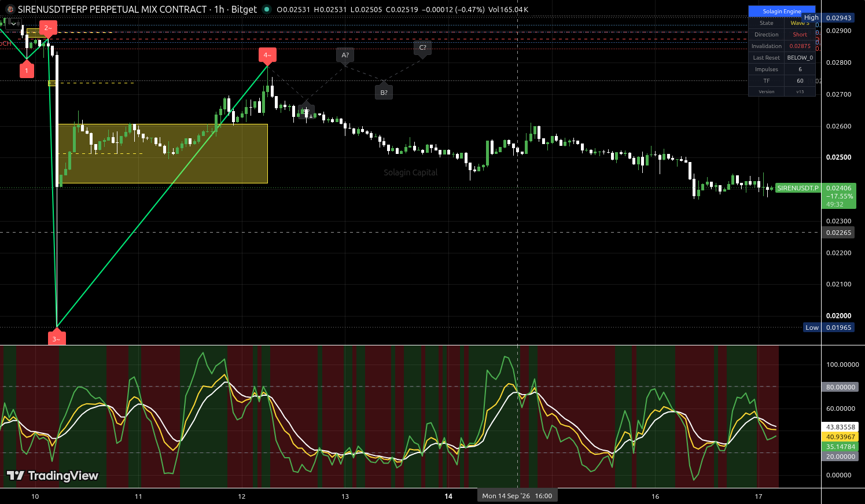865x504 pixels.
Task: Select the projected "C?" wave label
Action: [423, 48]
